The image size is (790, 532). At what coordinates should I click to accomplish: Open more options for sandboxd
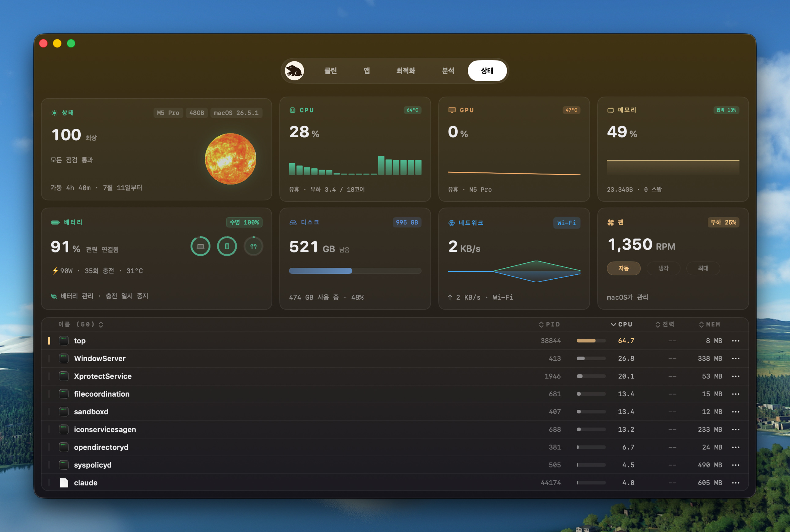coord(736,412)
